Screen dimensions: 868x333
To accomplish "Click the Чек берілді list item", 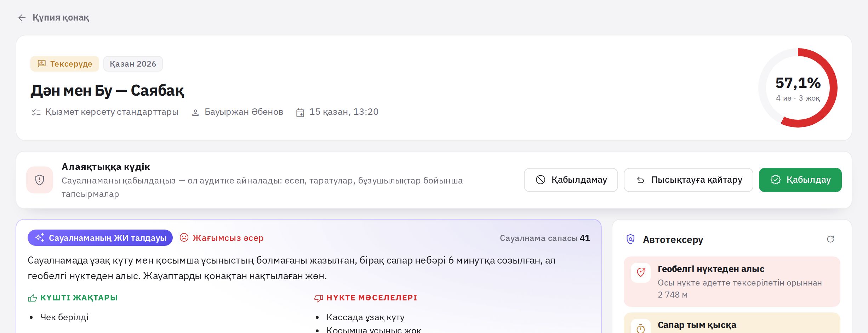I will 64,317.
